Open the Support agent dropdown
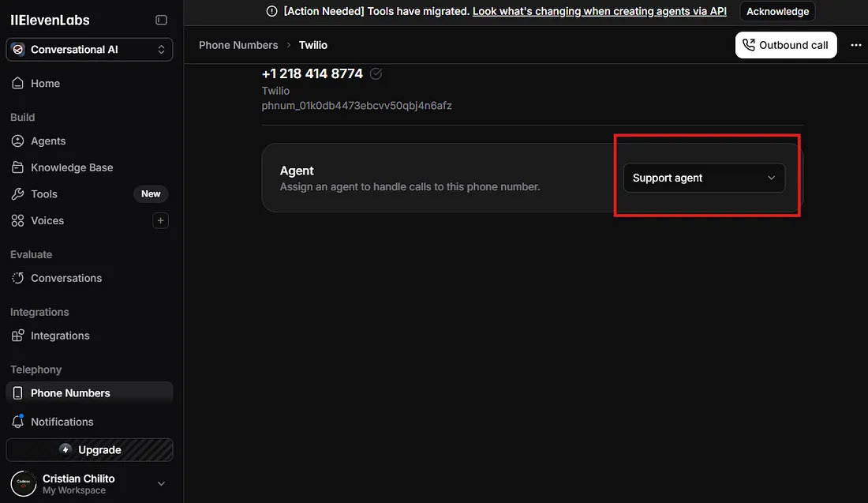The width and height of the screenshot is (868, 503). pyautogui.click(x=704, y=178)
